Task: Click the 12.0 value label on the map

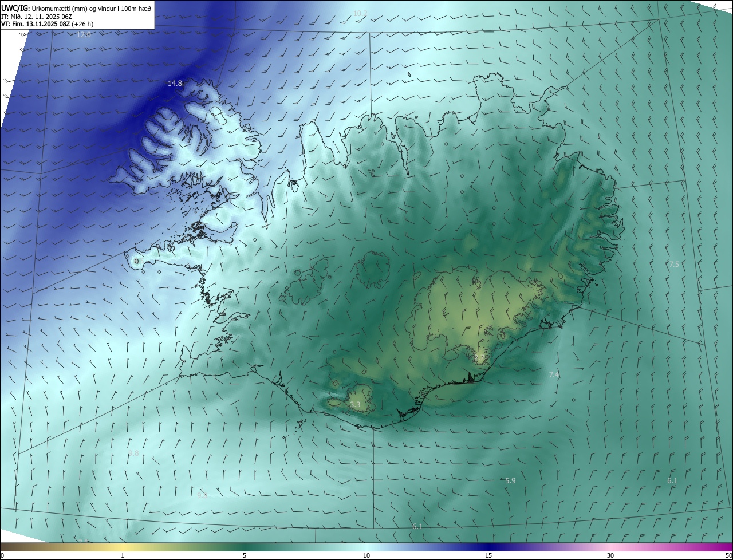Action: coord(84,35)
